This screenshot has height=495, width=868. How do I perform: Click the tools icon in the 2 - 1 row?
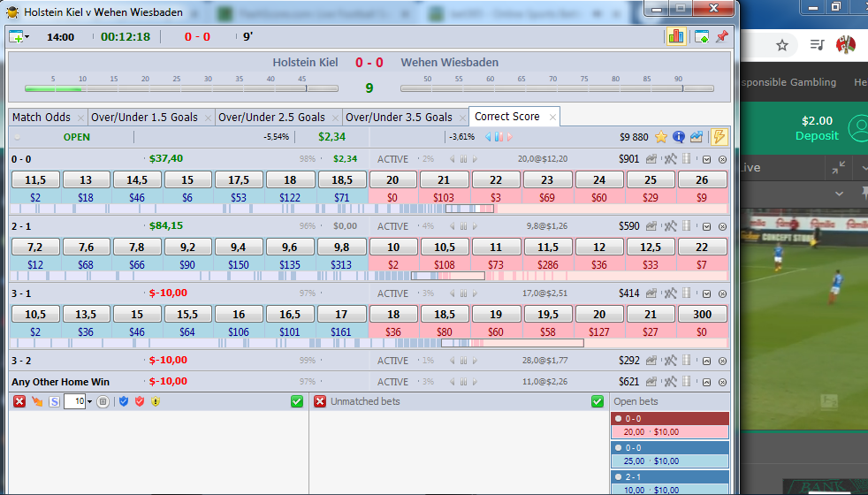click(670, 226)
